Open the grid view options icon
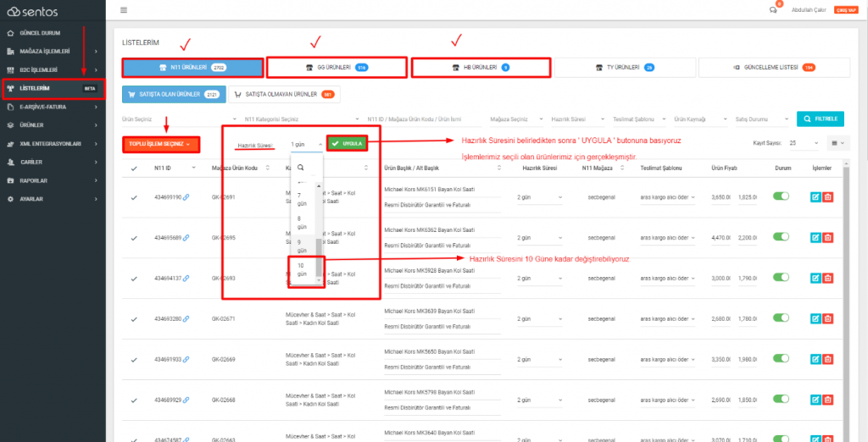This screenshot has height=442, width=868. [x=836, y=143]
